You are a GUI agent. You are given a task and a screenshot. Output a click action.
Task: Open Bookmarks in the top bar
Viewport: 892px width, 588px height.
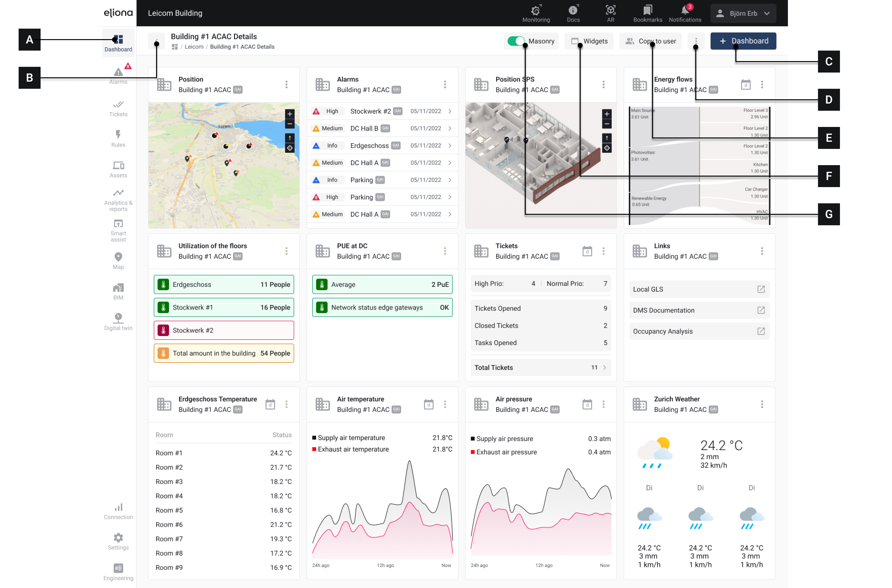coord(648,13)
